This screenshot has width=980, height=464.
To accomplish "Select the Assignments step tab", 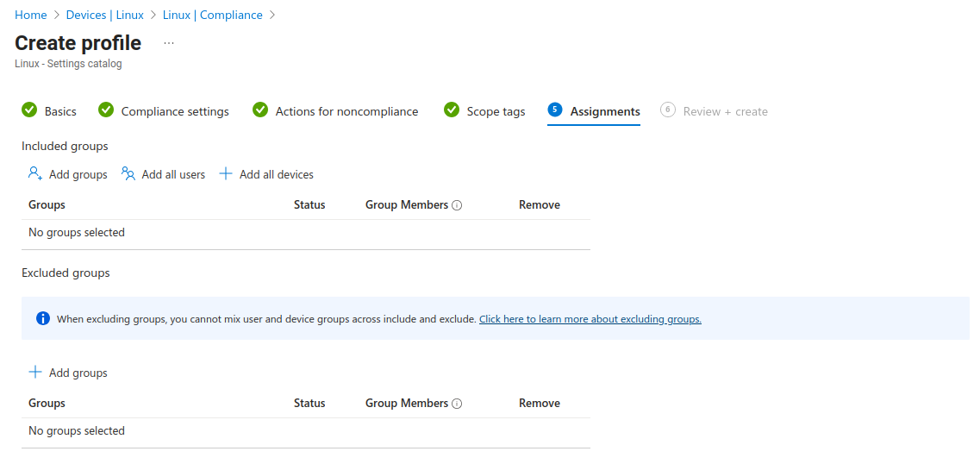I will 604,111.
